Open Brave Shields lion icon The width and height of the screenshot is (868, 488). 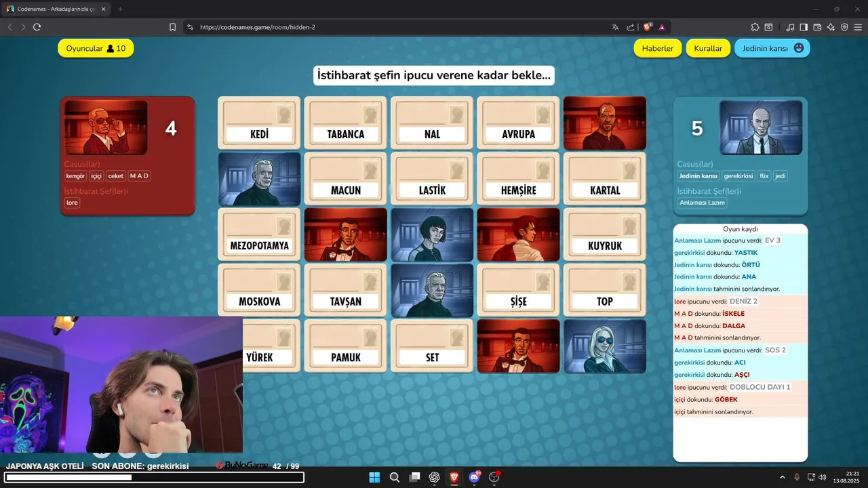(x=648, y=27)
